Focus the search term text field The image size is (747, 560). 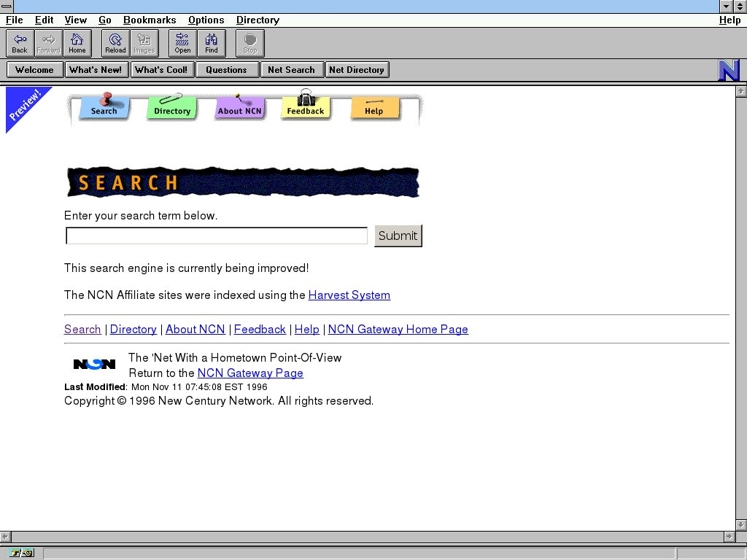tap(217, 236)
